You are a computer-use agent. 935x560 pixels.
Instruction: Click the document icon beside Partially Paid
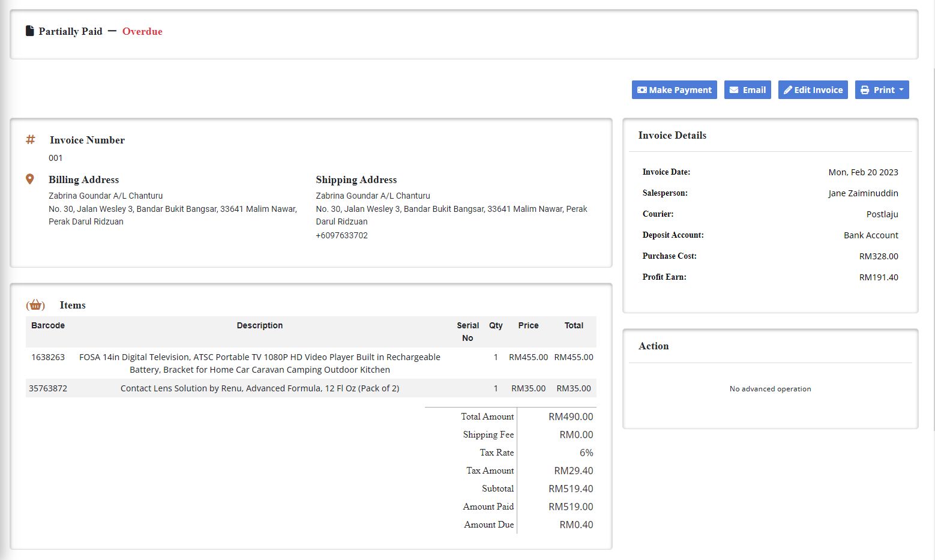tap(29, 31)
